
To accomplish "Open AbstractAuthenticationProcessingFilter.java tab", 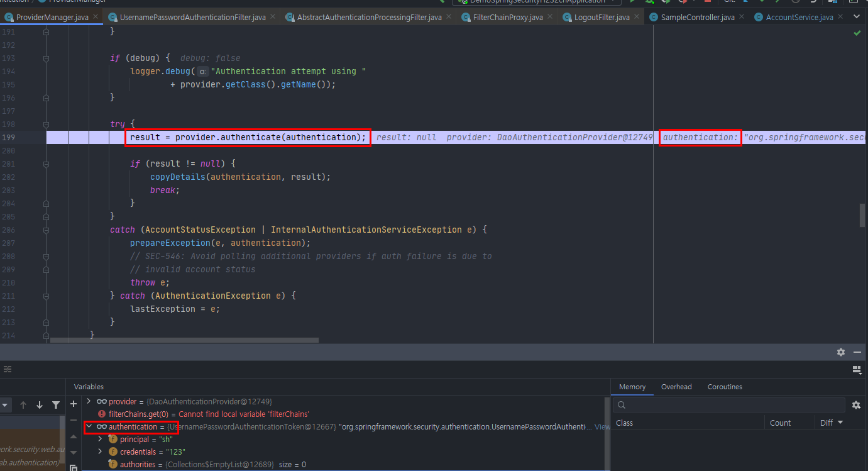I will point(369,17).
